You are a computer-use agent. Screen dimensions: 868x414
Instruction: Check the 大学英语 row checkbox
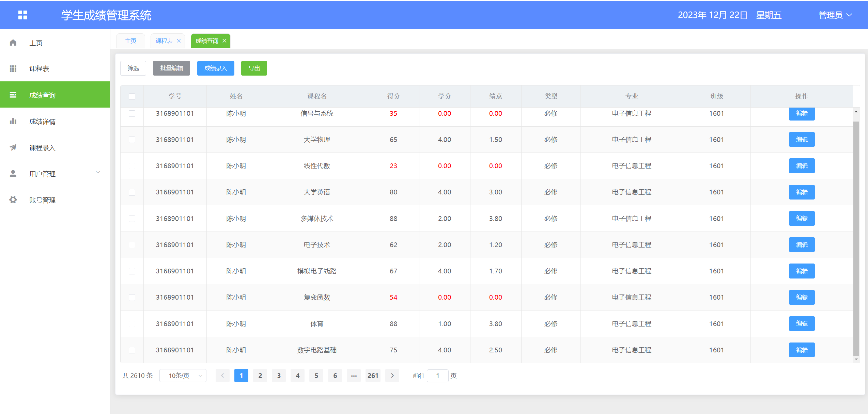pyautogui.click(x=132, y=192)
